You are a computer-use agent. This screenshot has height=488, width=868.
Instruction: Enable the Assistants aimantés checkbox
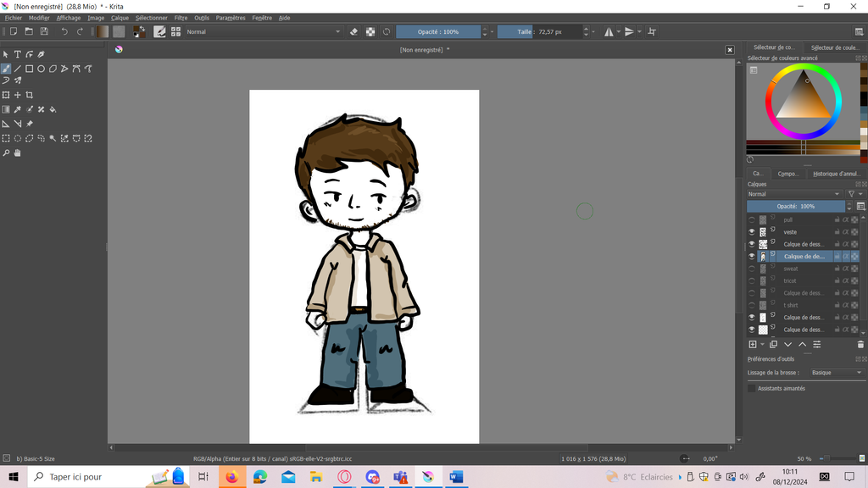tap(751, 388)
